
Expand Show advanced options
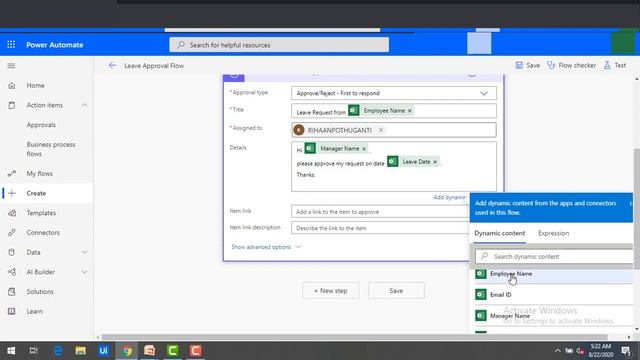[266, 247]
